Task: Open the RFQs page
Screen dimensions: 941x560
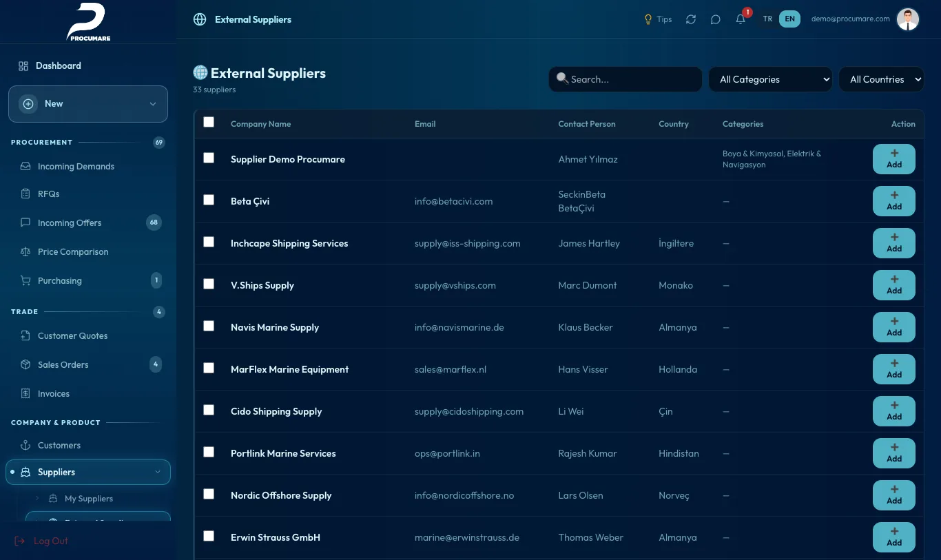Action: (x=88, y=194)
